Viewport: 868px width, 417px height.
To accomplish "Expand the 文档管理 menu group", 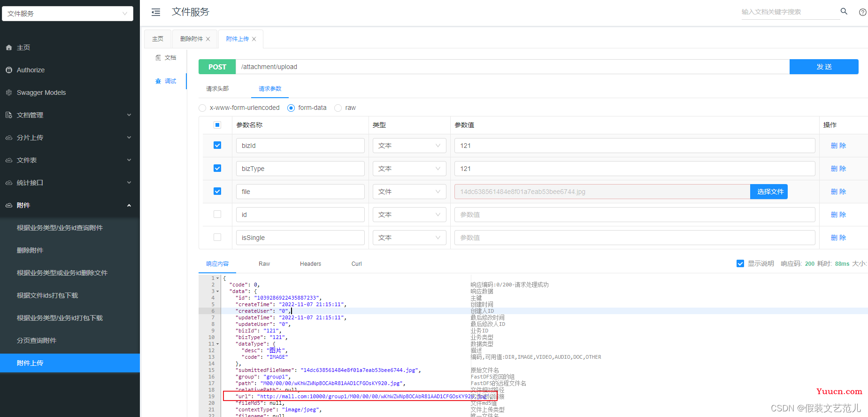I will [70, 115].
